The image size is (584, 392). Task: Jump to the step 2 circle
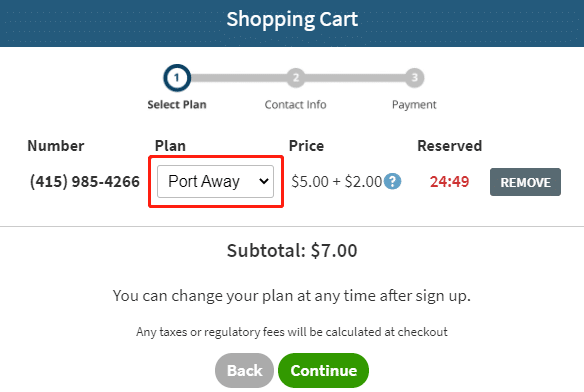pos(296,78)
